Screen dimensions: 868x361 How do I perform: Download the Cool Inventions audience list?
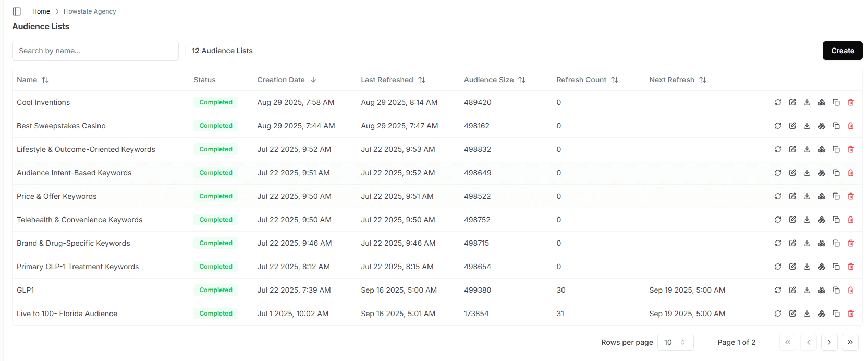click(x=807, y=102)
